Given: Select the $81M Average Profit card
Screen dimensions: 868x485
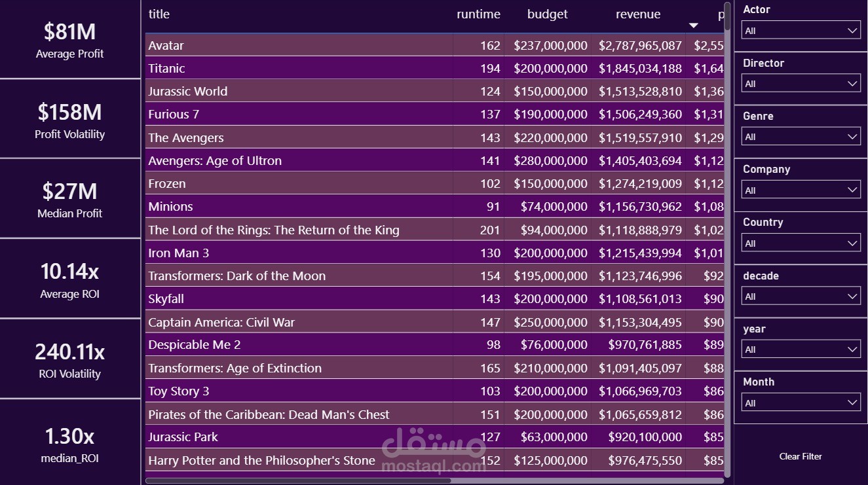Looking at the screenshot, I should coord(70,40).
